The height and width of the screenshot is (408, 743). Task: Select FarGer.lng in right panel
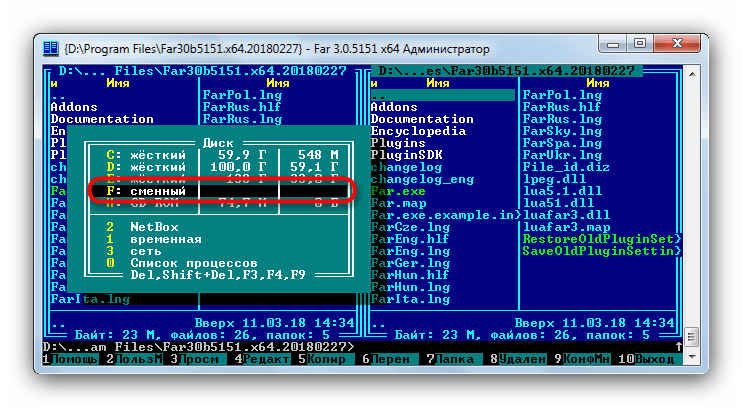410,263
